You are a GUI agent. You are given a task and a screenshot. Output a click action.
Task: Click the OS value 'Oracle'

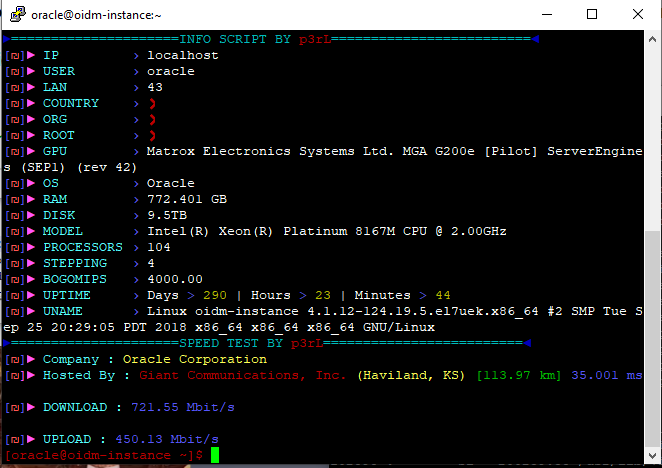pyautogui.click(x=171, y=183)
